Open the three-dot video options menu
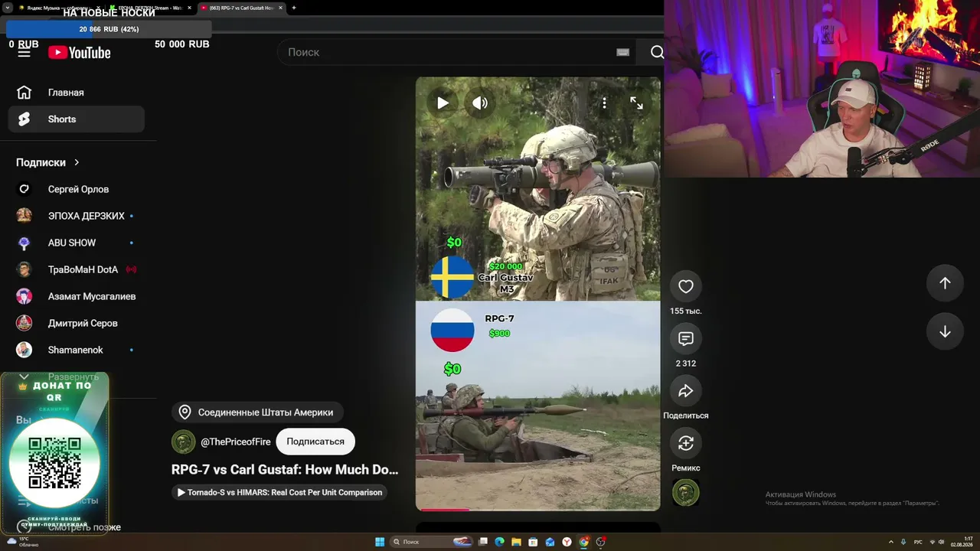Image resolution: width=980 pixels, height=551 pixels. click(604, 103)
